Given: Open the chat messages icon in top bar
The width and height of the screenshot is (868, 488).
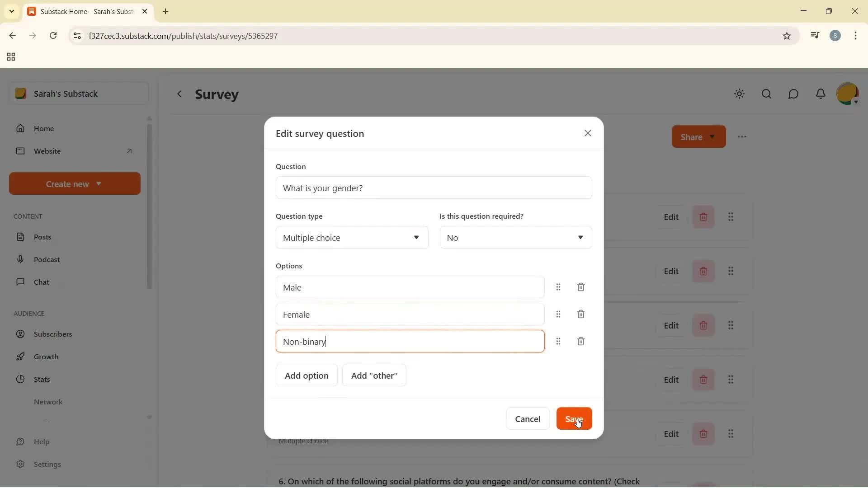Looking at the screenshot, I should tap(793, 94).
